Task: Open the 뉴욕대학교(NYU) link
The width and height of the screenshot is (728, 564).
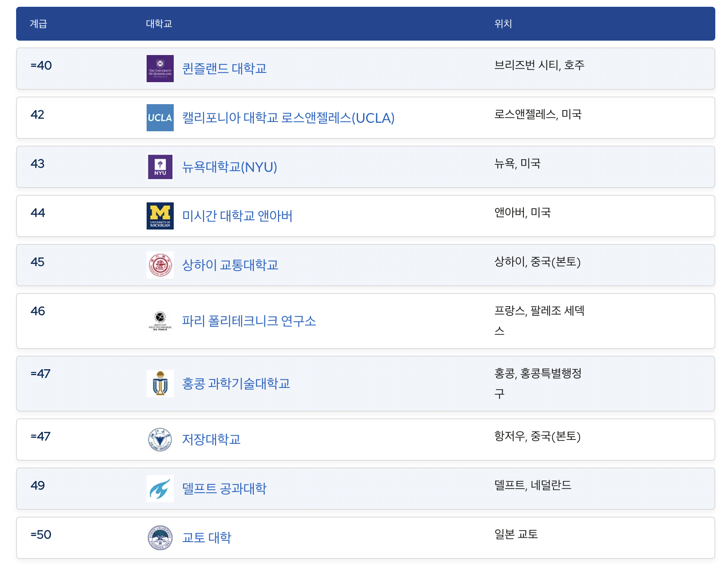Action: click(230, 167)
